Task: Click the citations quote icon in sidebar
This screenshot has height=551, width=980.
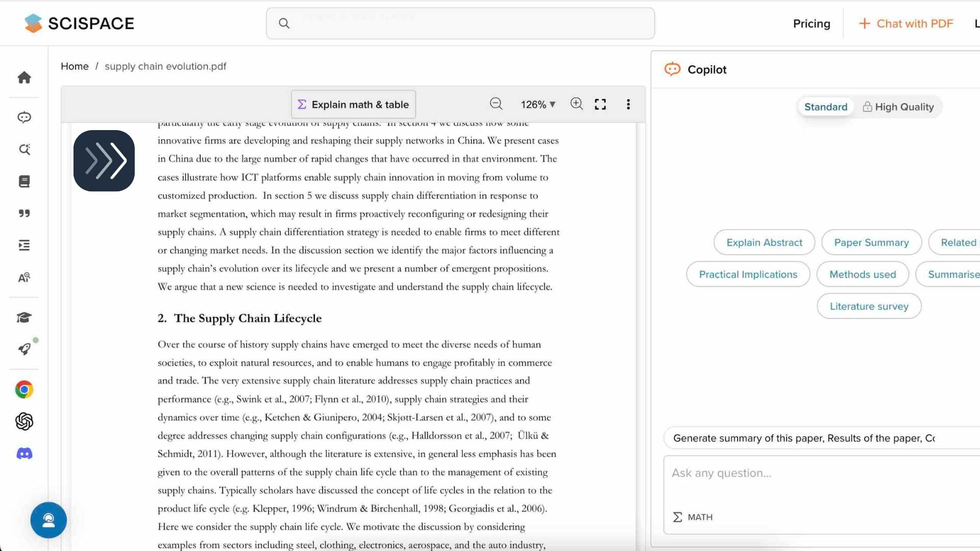Action: [x=24, y=213]
